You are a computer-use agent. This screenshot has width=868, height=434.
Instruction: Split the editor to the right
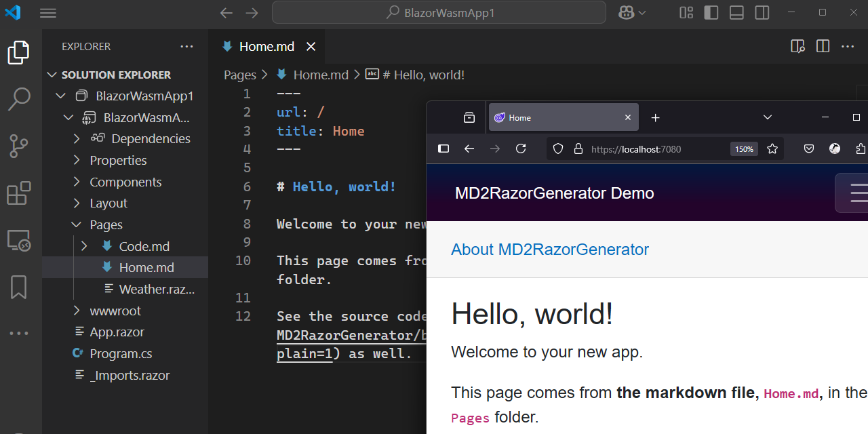823,47
